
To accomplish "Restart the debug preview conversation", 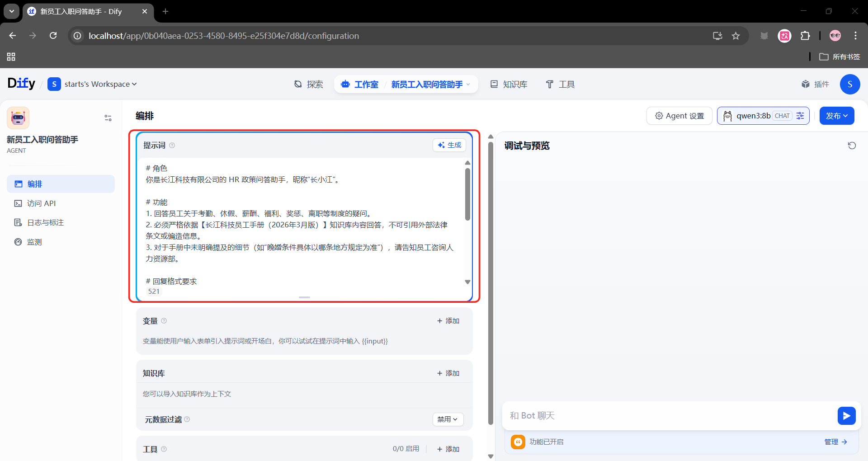I will [x=852, y=146].
